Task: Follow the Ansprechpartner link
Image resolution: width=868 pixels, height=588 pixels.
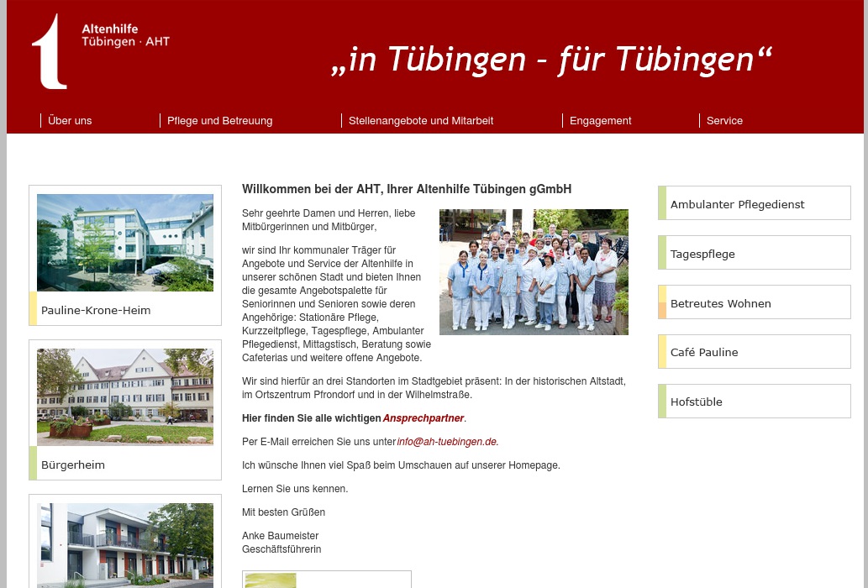Action: 423,417
